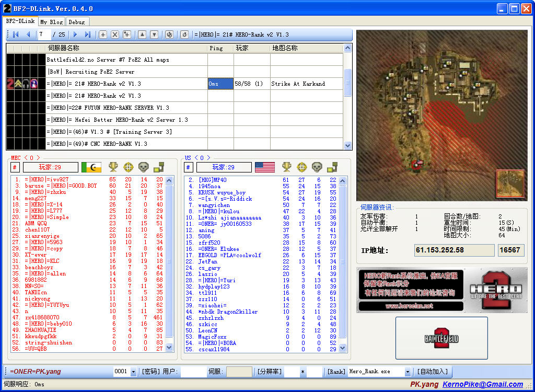Click the refresh all servers icon
Viewport: 535px width, 392px height.
coord(169,34)
